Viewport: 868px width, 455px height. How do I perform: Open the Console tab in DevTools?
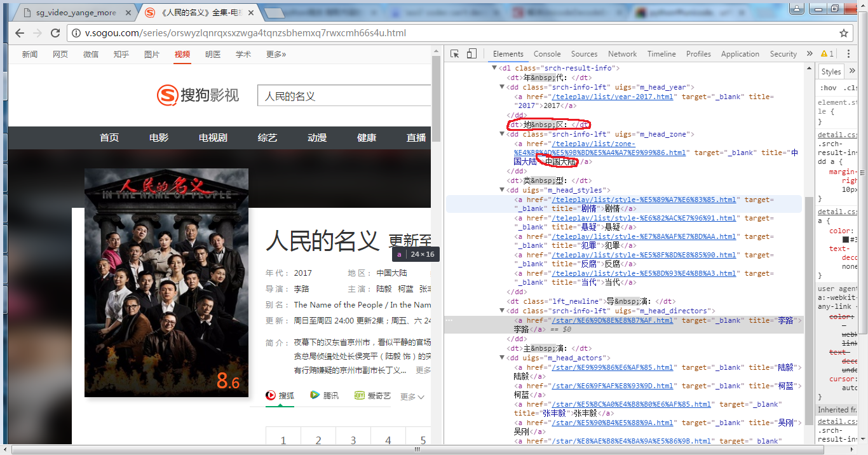547,54
